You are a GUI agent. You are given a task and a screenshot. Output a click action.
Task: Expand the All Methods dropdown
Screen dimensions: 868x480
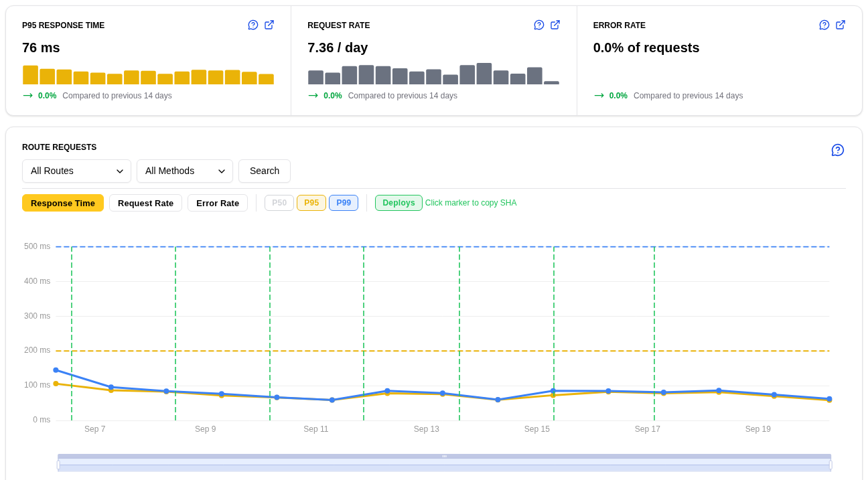(185, 171)
